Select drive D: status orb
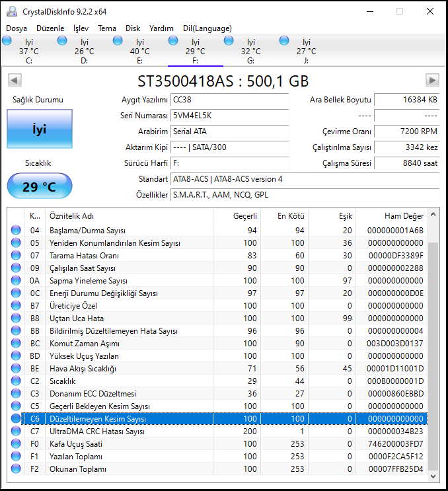The width and height of the screenshot is (448, 491). 63,41
